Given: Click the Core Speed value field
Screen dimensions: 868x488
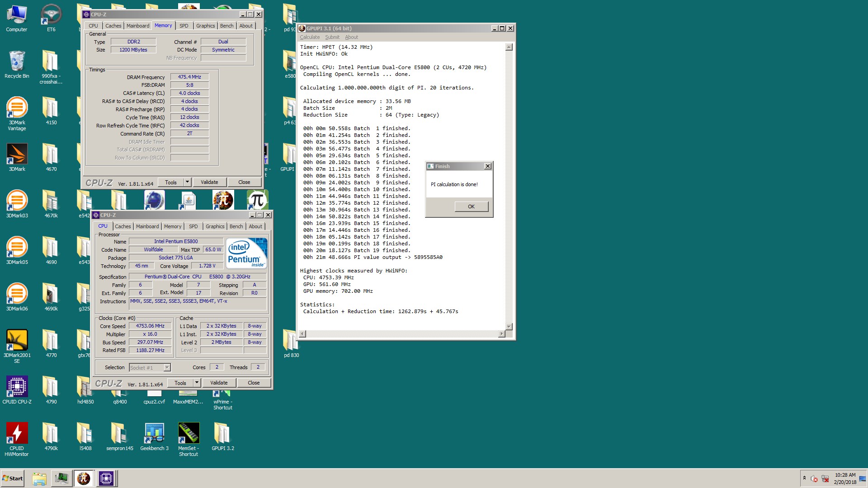Looking at the screenshot, I should point(150,326).
